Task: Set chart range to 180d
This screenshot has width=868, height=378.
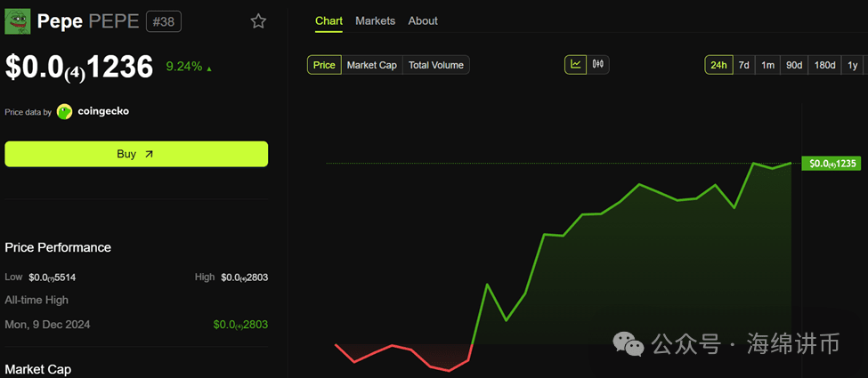Action: click(824, 65)
